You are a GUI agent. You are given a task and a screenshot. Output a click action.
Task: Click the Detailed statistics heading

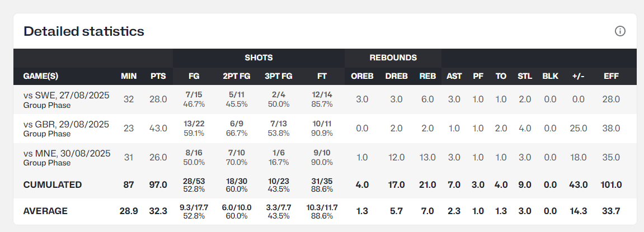pos(84,31)
